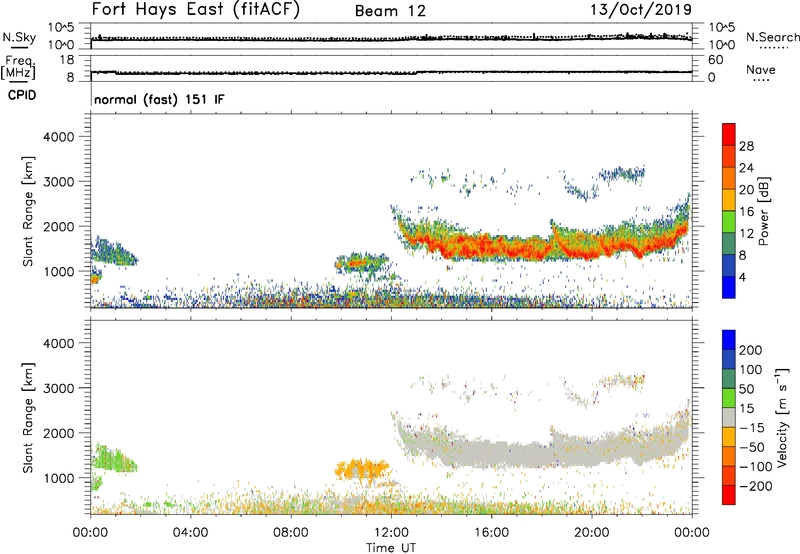Click the 'Beam 12' label

tap(390, 11)
